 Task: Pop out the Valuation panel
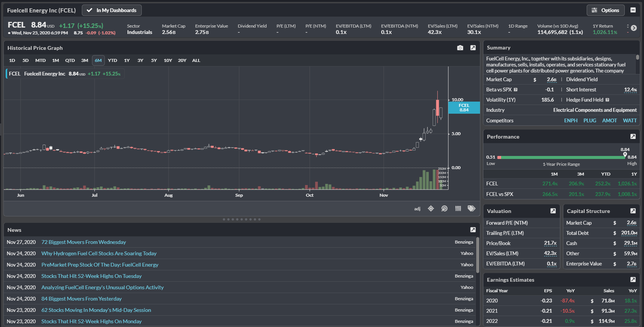tap(553, 211)
